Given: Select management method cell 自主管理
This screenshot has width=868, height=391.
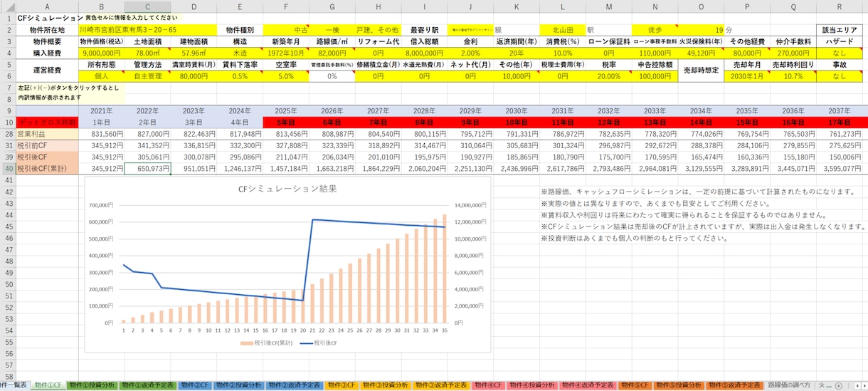Looking at the screenshot, I should point(147,76).
